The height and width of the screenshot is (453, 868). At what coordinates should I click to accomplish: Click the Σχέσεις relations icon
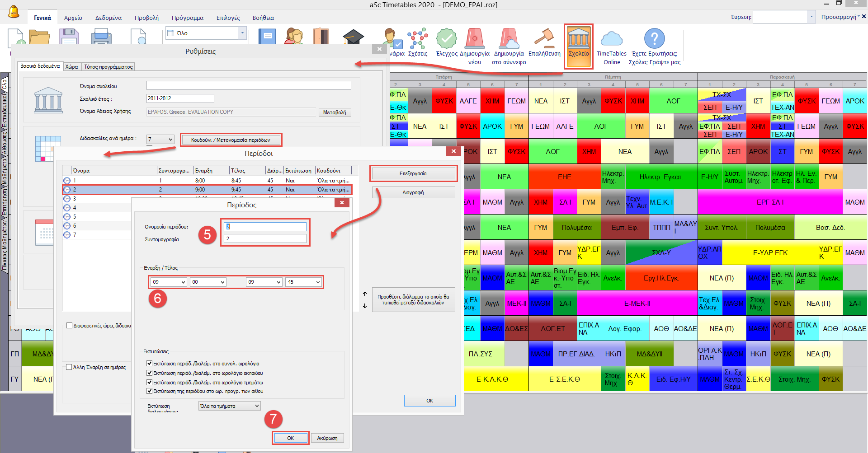pyautogui.click(x=417, y=39)
